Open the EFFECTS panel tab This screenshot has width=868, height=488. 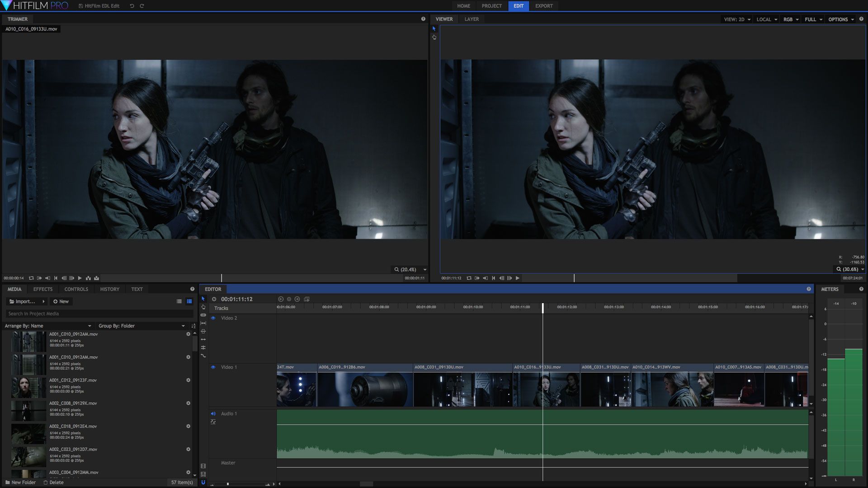tap(43, 289)
